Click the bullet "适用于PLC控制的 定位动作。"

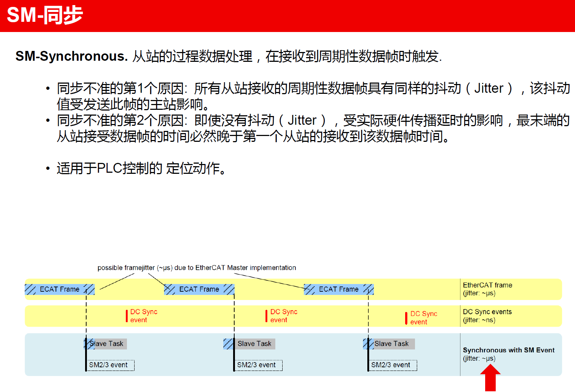pyautogui.click(x=141, y=168)
